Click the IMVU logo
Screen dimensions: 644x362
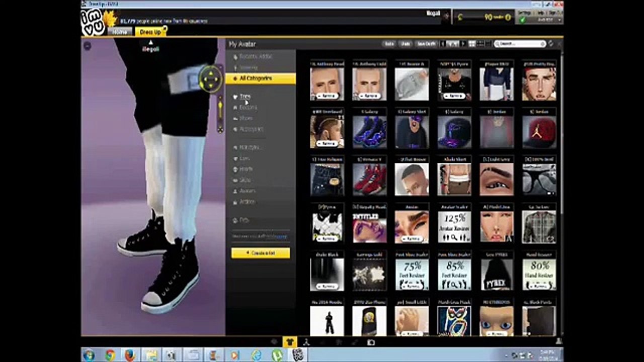93,23
